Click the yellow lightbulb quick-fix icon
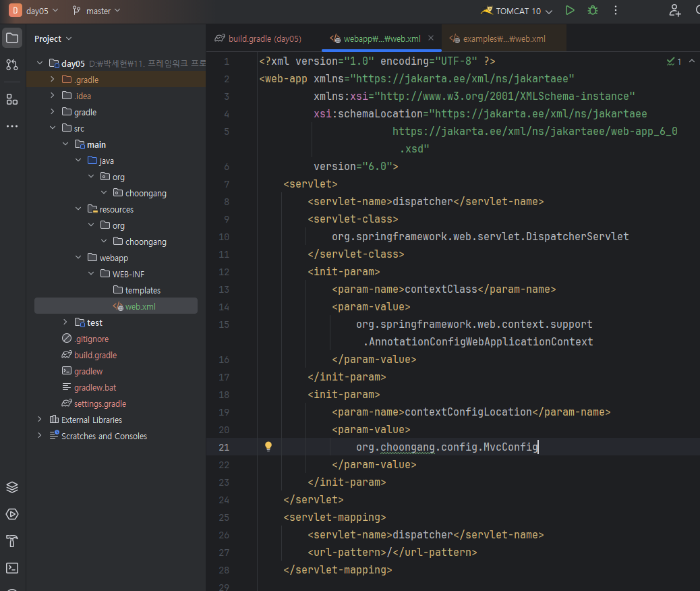 (x=268, y=447)
